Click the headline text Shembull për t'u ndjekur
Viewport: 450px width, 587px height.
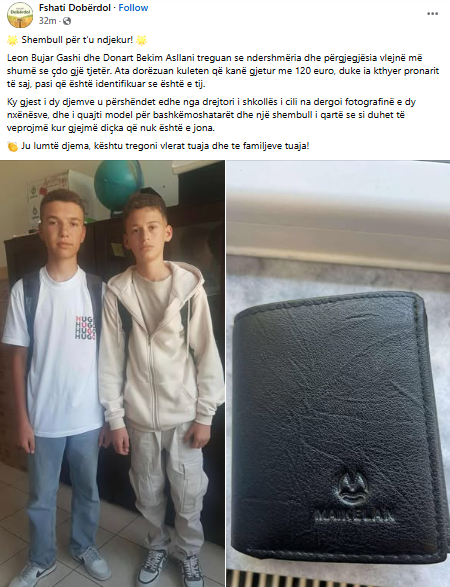(77, 40)
